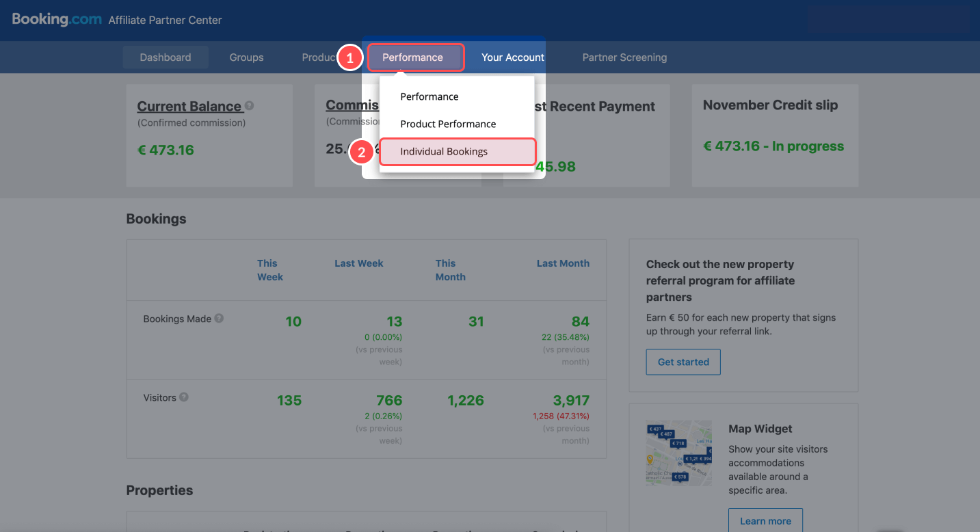Open help icon next to Current Balance
The image size is (980, 532).
(x=250, y=106)
